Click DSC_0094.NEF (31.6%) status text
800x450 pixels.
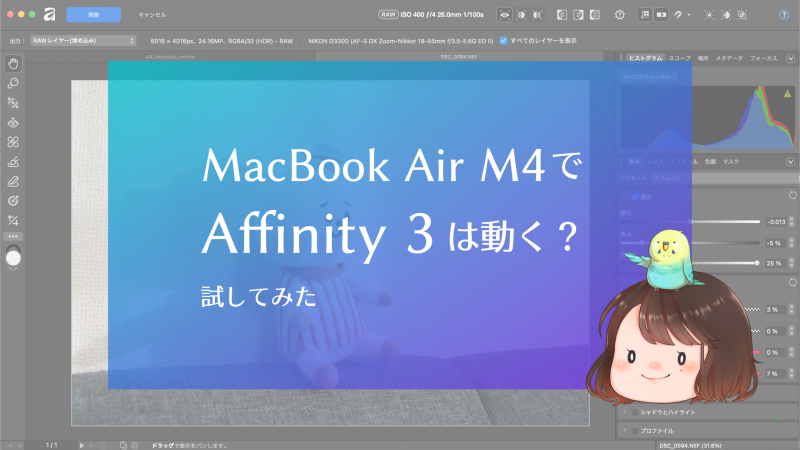tap(690, 445)
